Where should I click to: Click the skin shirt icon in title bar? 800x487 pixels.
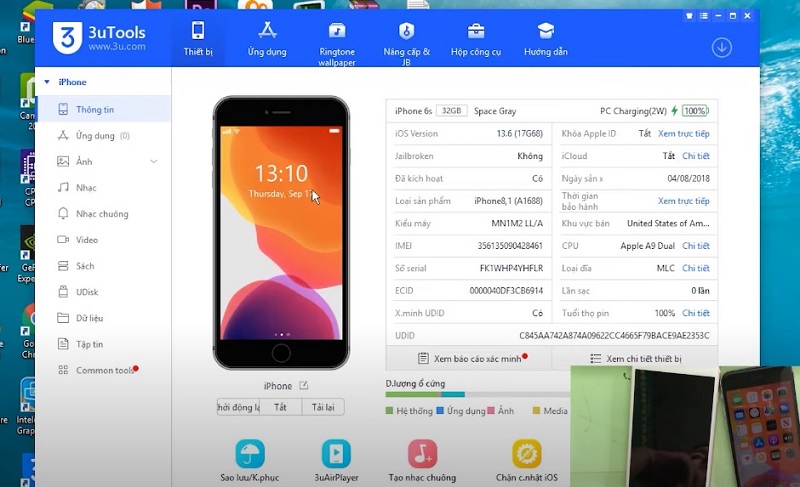(x=689, y=16)
